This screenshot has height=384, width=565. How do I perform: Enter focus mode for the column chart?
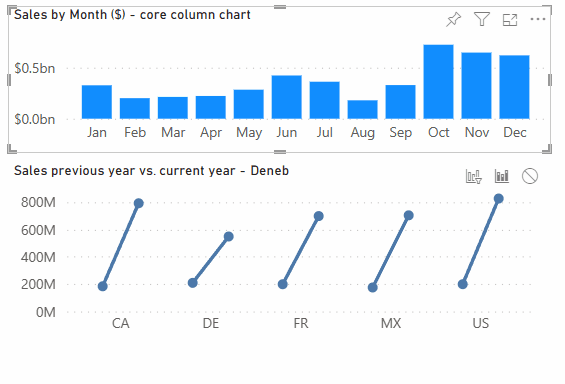pyautogui.click(x=510, y=20)
